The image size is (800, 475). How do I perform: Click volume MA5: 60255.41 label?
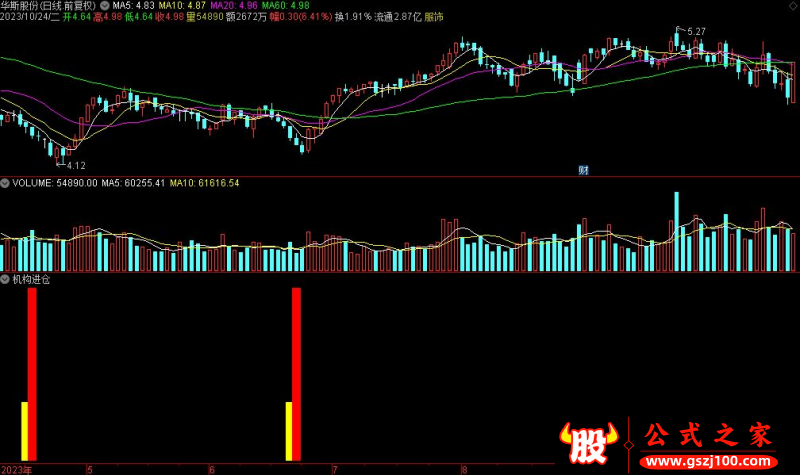pos(133,183)
